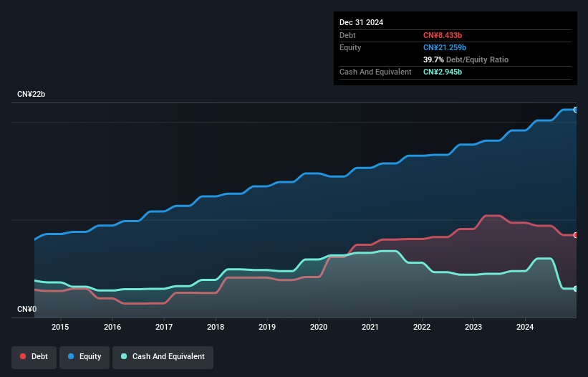This screenshot has height=377, width=588.
Task: Toggle the Debt series legend button
Action: (34, 357)
